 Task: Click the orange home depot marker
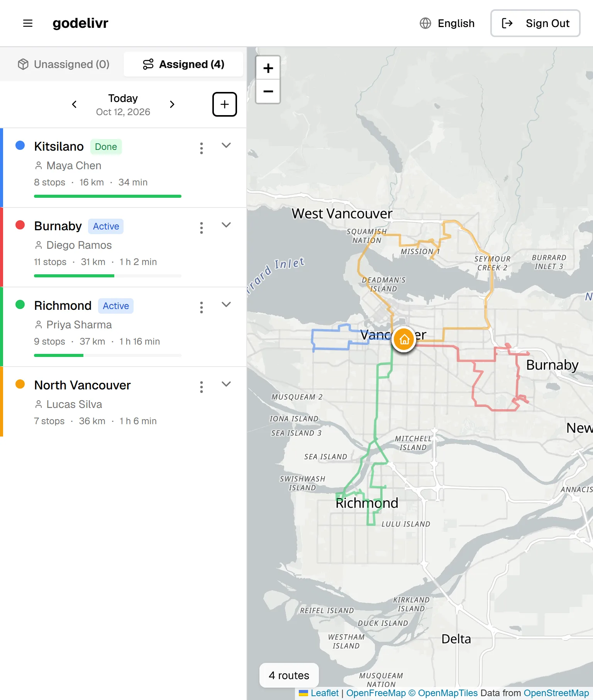coord(404,339)
